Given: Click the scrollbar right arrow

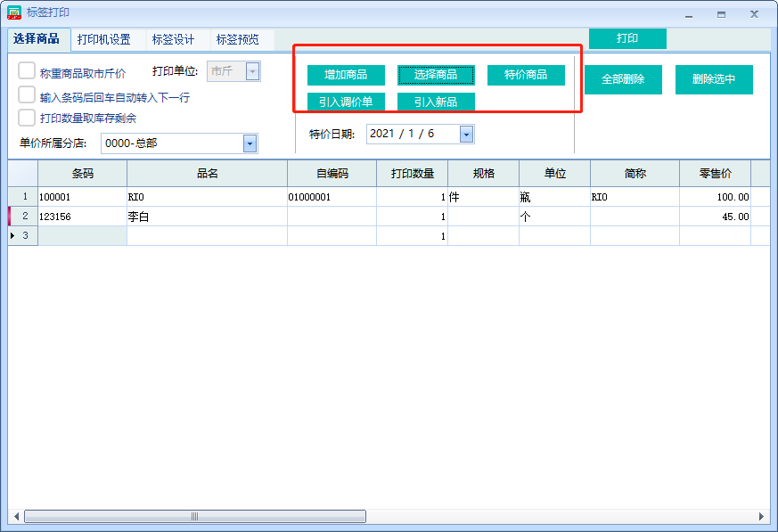Looking at the screenshot, I should pyautogui.click(x=762, y=517).
